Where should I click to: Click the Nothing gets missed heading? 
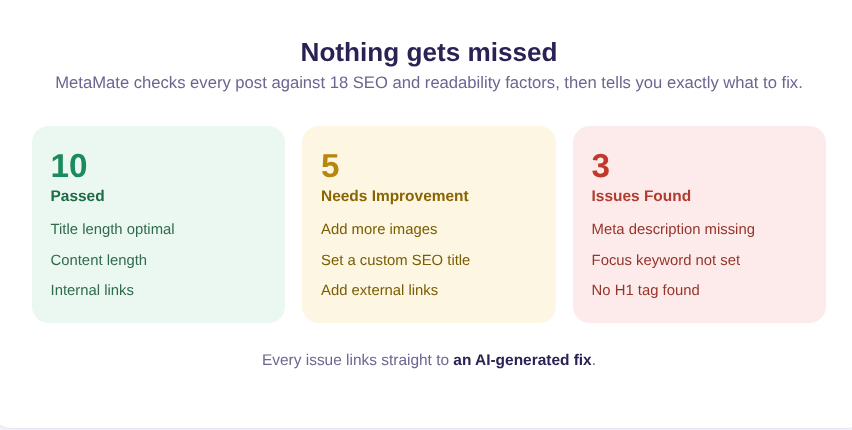pyautogui.click(x=429, y=53)
